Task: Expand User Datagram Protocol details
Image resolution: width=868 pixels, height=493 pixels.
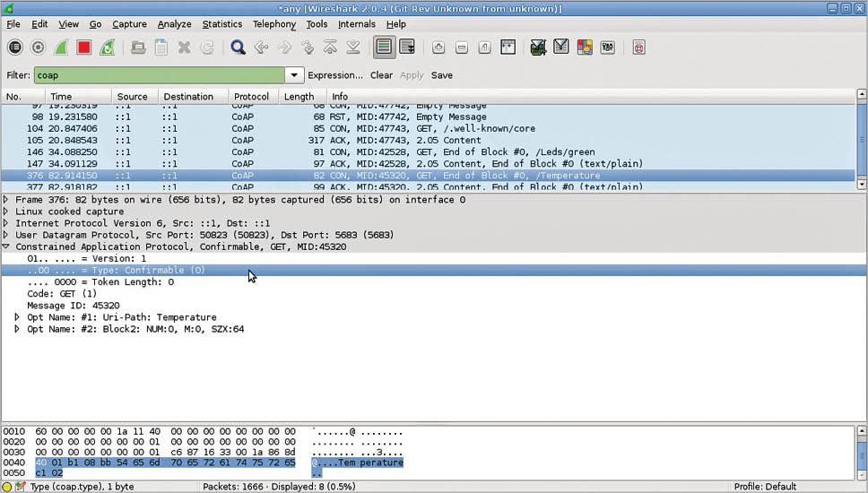Action: coord(7,235)
